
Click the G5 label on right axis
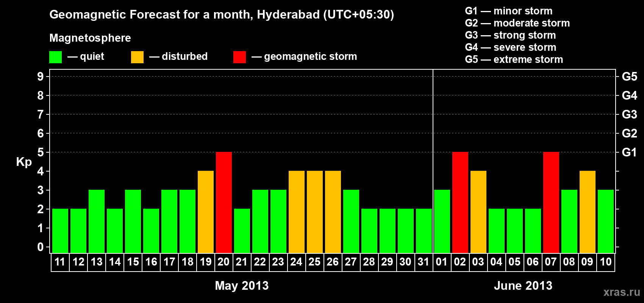click(629, 77)
